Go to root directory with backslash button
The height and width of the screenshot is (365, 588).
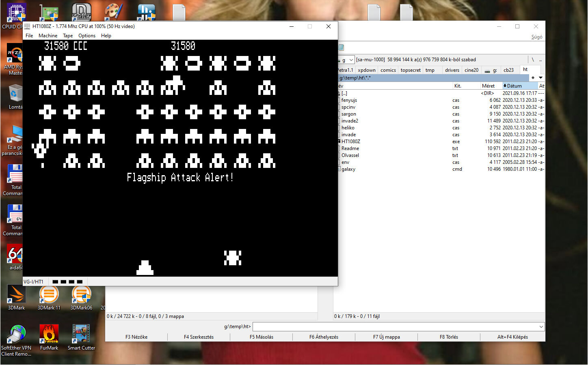point(533,60)
